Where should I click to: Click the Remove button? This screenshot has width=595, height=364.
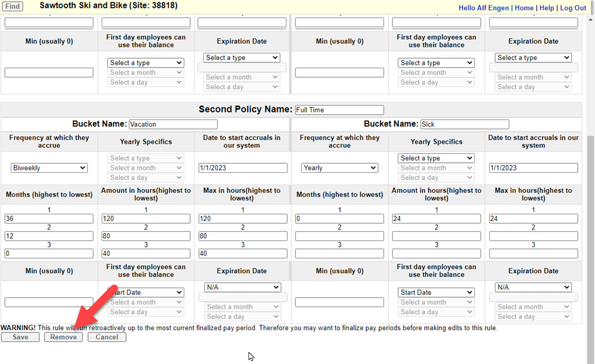coord(63,337)
